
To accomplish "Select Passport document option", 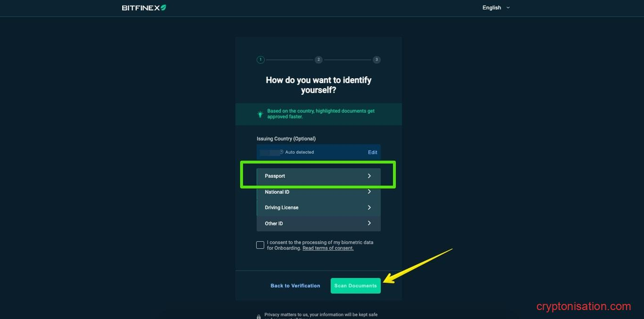I will click(318, 176).
